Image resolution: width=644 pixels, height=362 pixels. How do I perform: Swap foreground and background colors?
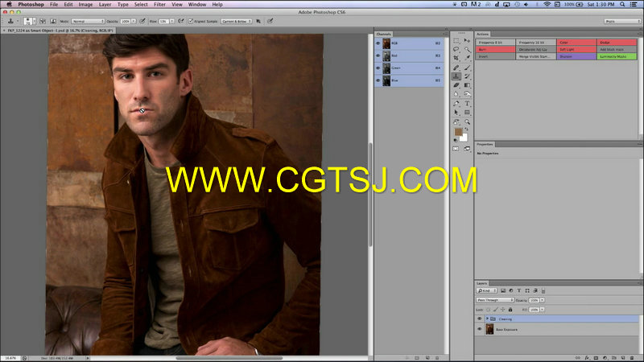pyautogui.click(x=467, y=130)
